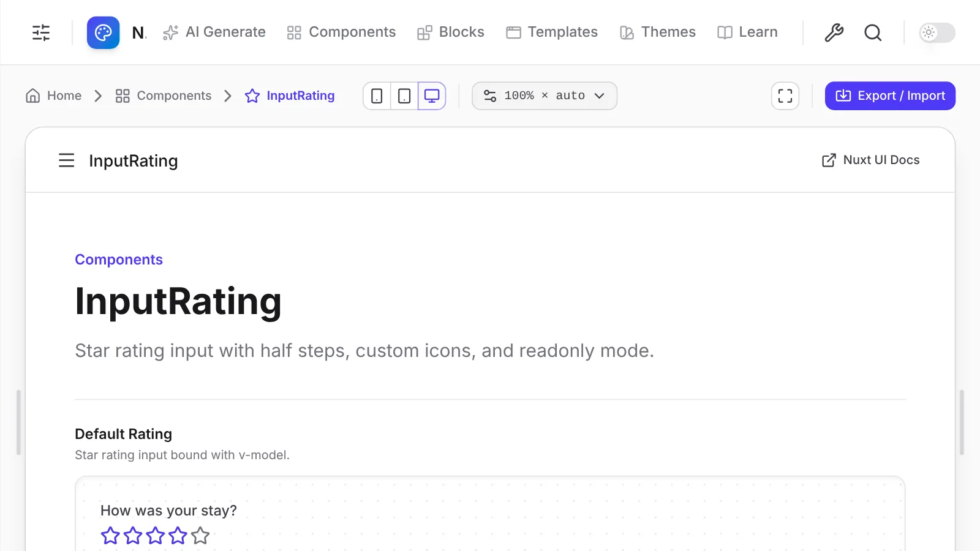Open the Learn section
This screenshot has width=980, height=551.
[x=747, y=32]
